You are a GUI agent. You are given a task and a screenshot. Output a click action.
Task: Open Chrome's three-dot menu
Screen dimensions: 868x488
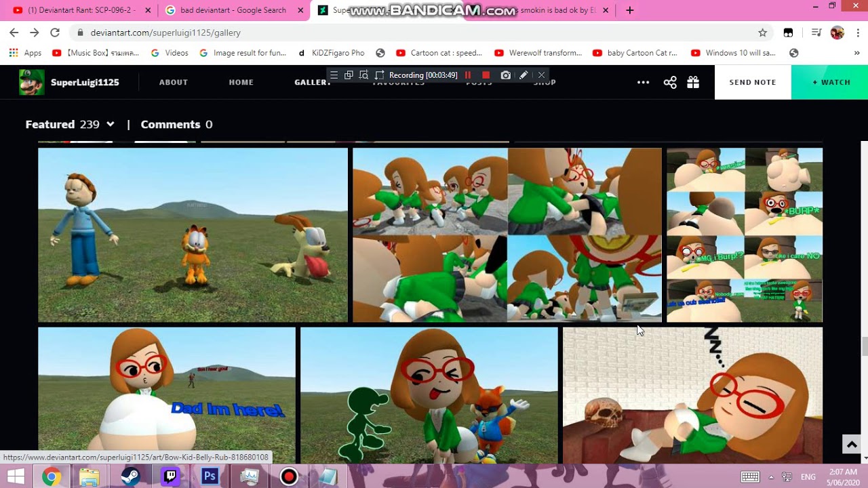858,33
